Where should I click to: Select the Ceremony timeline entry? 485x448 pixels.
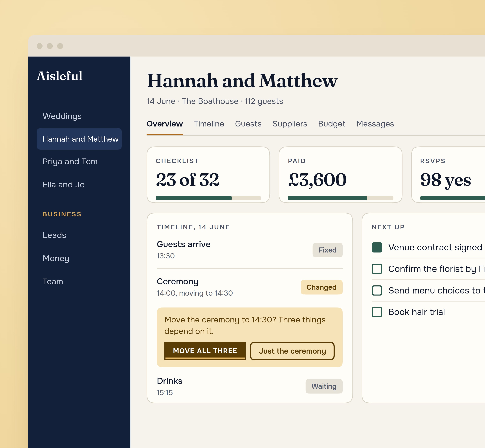tap(250, 287)
